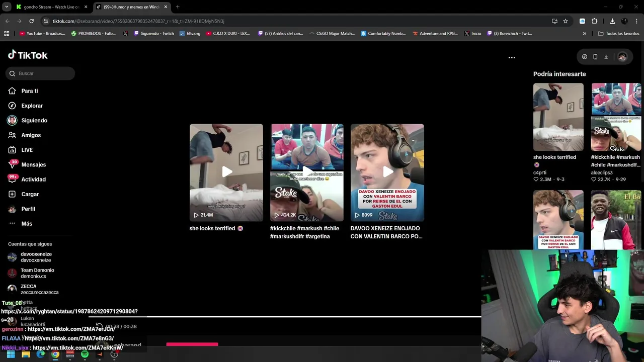Bookmark this page with the star

pos(566,21)
